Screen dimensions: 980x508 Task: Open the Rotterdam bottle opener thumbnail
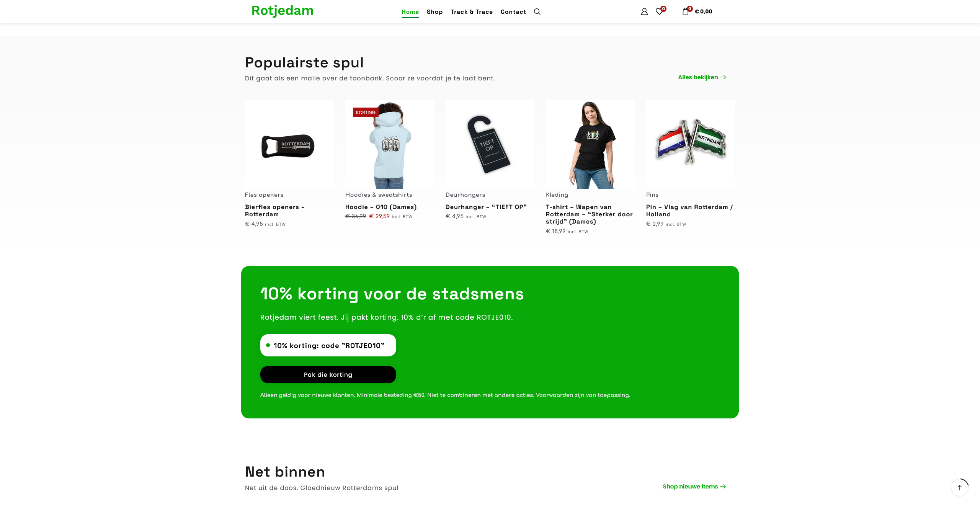[289, 144]
